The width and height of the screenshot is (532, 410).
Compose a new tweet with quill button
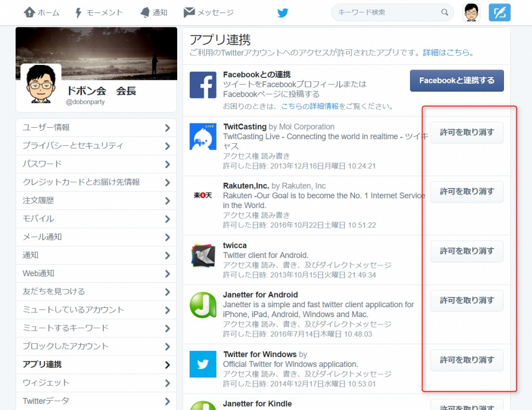(499, 12)
